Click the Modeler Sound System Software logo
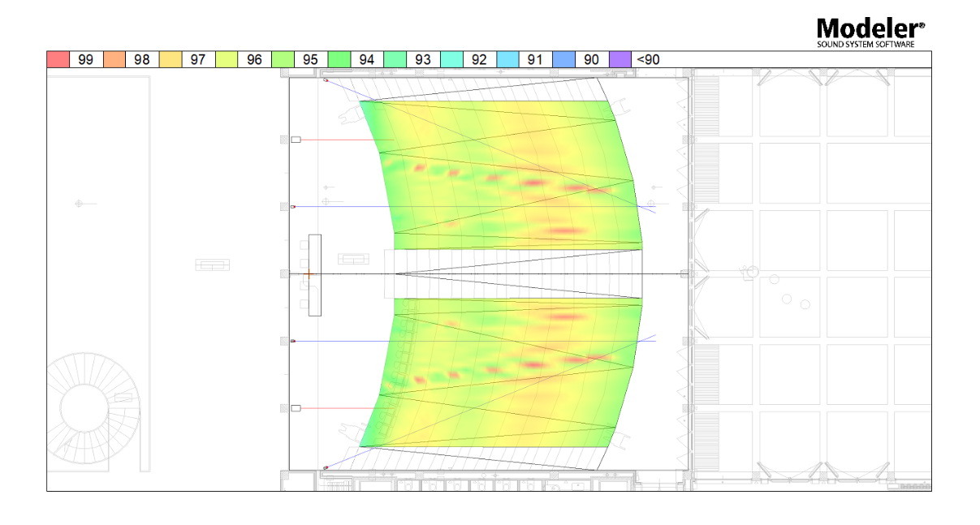Viewport: 980px width, 525px height. click(870, 32)
